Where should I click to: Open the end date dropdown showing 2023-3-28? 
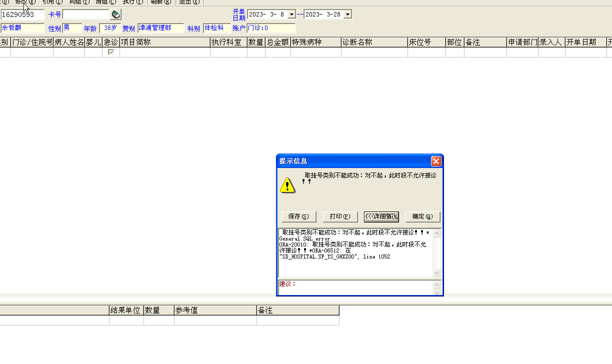[x=348, y=14]
